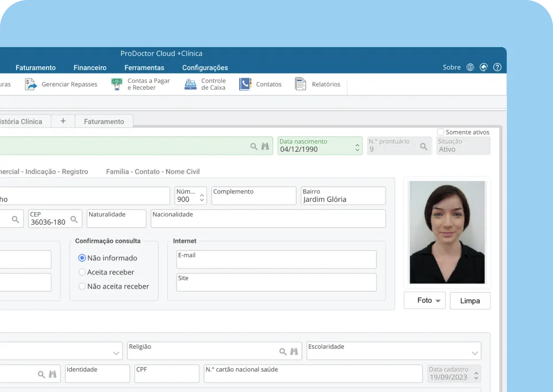Open the Data nascimento date stepper
The height and width of the screenshot is (392, 553).
coord(357,148)
